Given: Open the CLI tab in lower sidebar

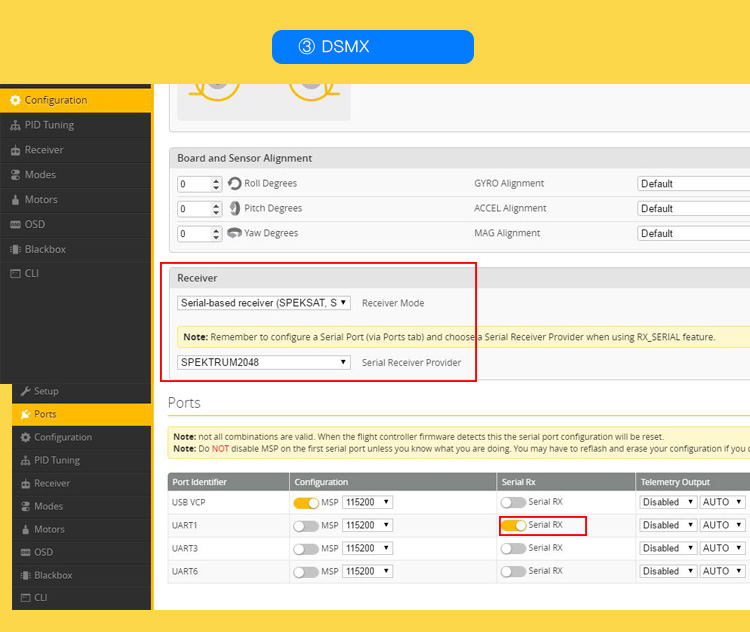Looking at the screenshot, I should click(40, 597).
